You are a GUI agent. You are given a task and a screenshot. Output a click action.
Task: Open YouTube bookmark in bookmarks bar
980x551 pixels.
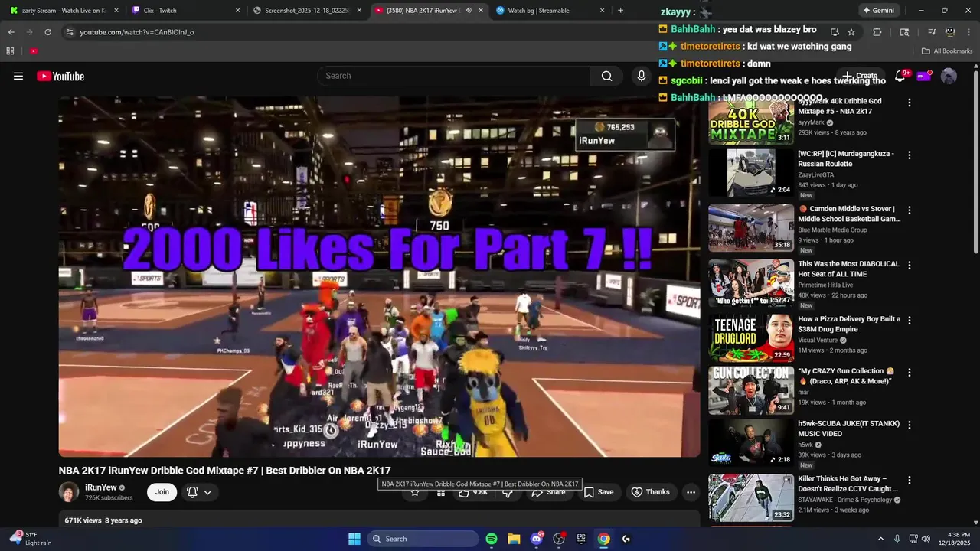pos(34,51)
